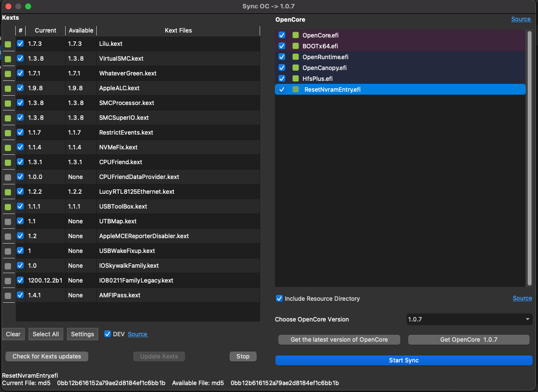538x392 pixels.
Task: Click the green status square for CPUFriend.kext
Action: coord(8,162)
